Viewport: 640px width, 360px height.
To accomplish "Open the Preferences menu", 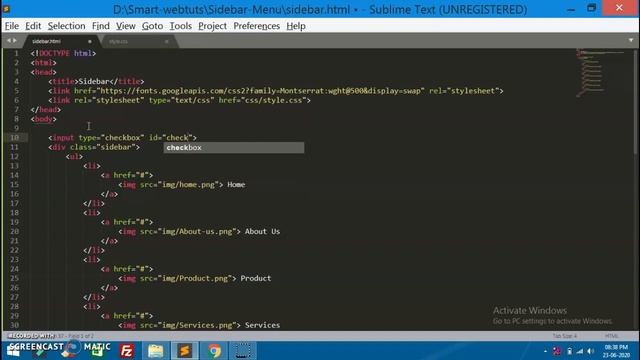I will 256,26.
